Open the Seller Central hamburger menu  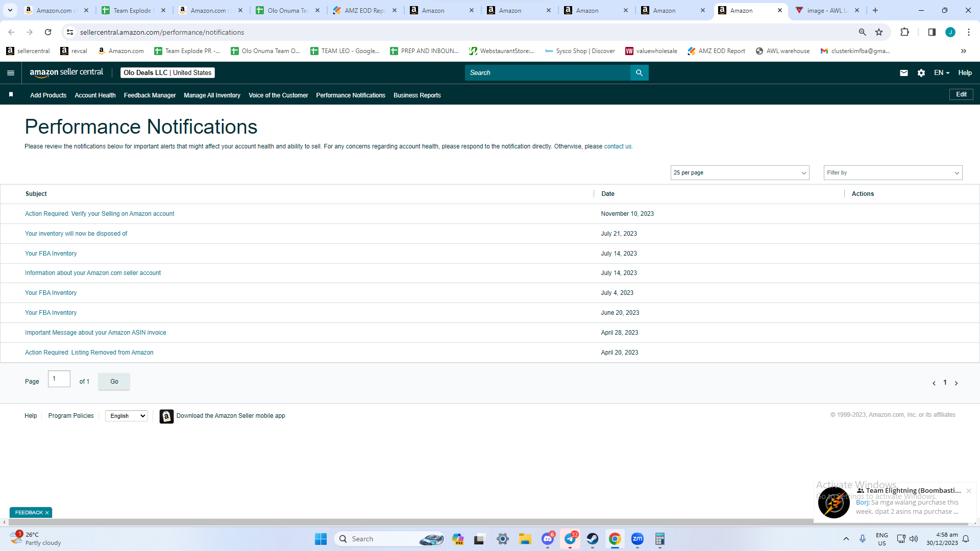[x=11, y=73]
